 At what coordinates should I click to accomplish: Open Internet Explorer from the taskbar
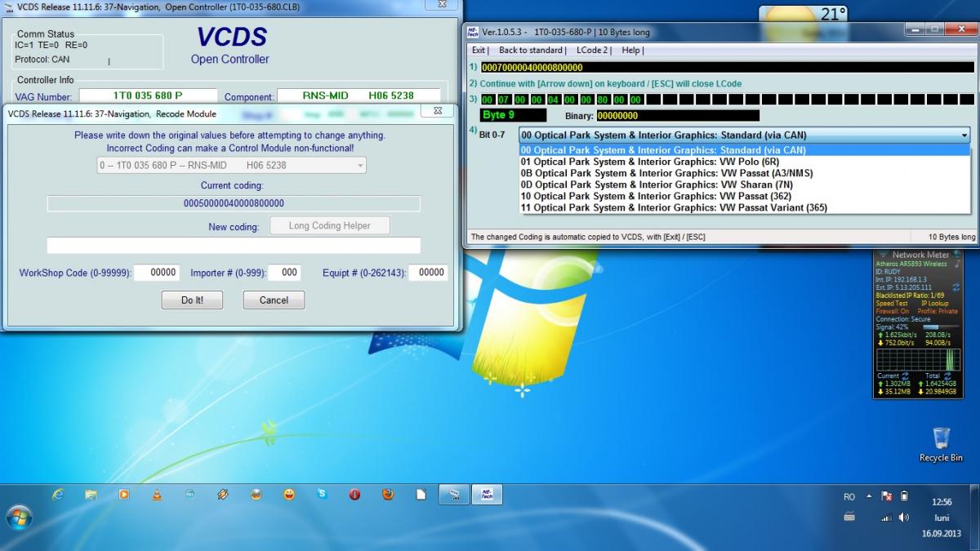pyautogui.click(x=58, y=495)
